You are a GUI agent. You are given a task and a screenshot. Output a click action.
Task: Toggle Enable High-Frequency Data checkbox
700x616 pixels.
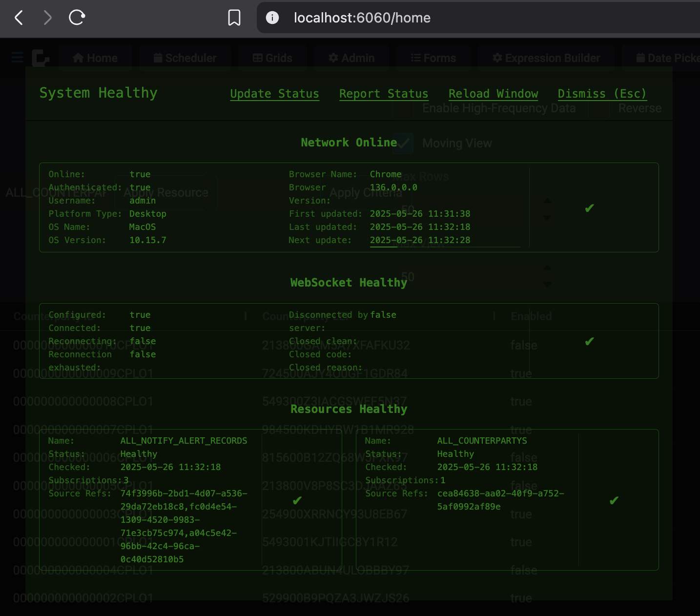point(403,108)
